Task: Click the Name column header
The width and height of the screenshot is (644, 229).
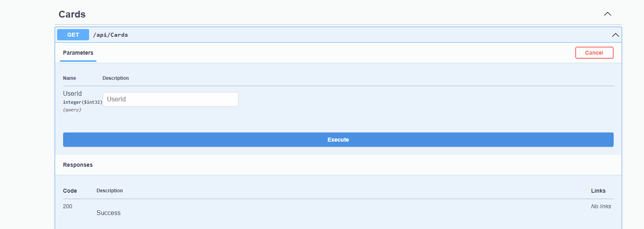Action: pyautogui.click(x=70, y=78)
